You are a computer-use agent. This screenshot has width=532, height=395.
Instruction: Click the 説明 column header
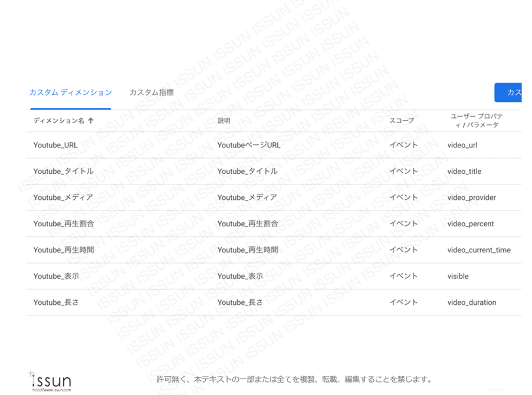[224, 121]
